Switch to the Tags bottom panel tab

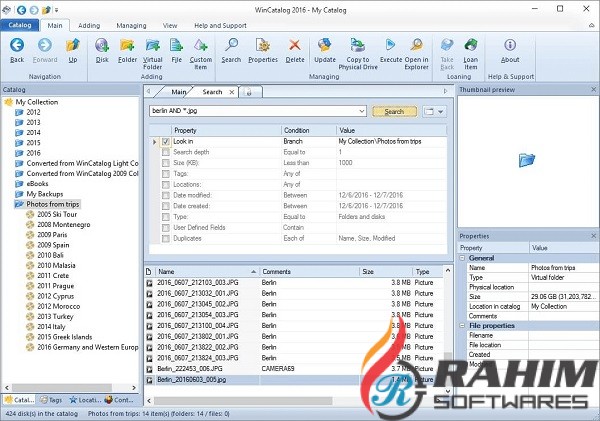[51, 400]
